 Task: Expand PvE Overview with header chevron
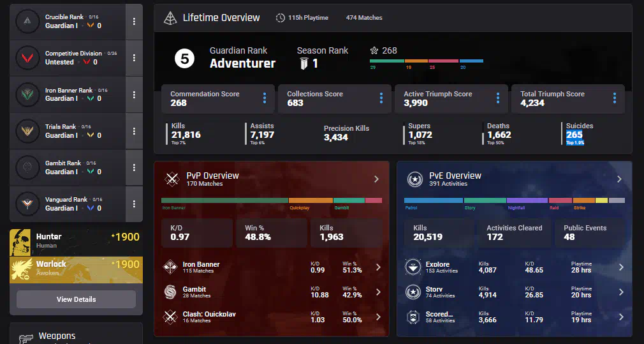[619, 179]
